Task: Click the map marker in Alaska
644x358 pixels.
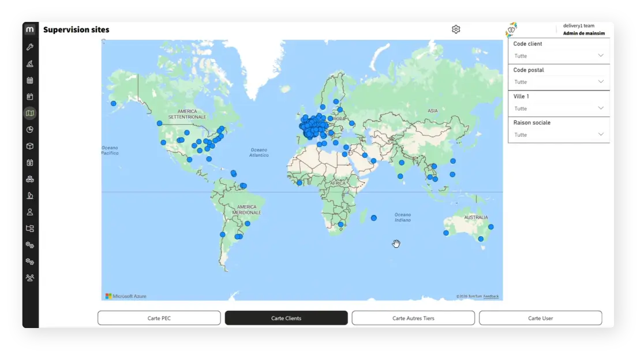Action: [113, 103]
